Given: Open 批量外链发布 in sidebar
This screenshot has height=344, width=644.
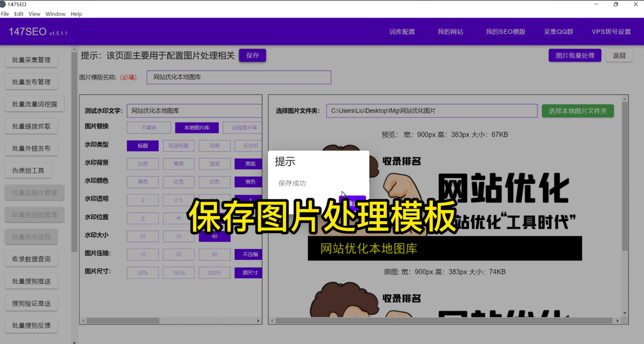Looking at the screenshot, I should (31, 148).
